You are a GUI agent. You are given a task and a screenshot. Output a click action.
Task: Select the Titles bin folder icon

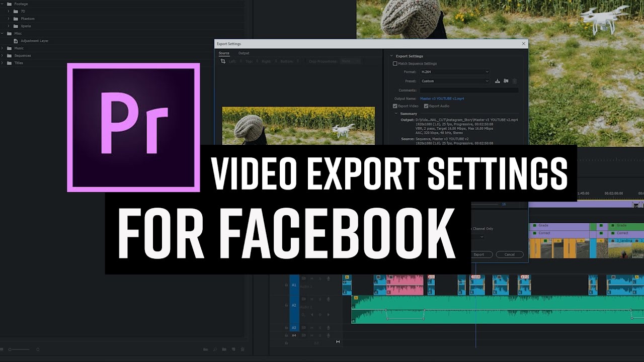9,63
